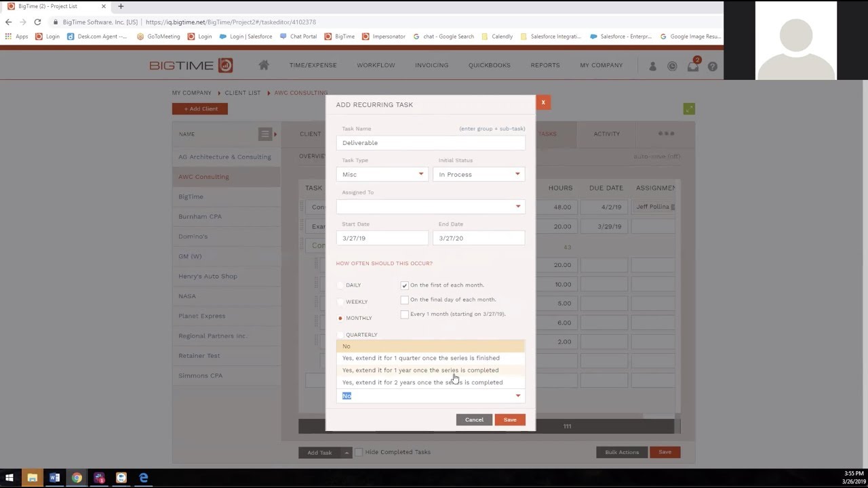Image resolution: width=868 pixels, height=488 pixels.
Task: Close the Project List browser tab
Action: (104, 6)
